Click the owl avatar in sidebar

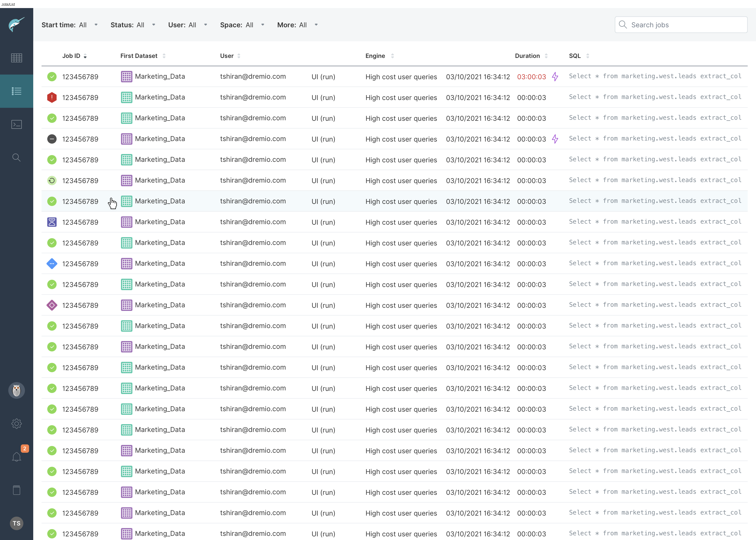click(x=17, y=390)
